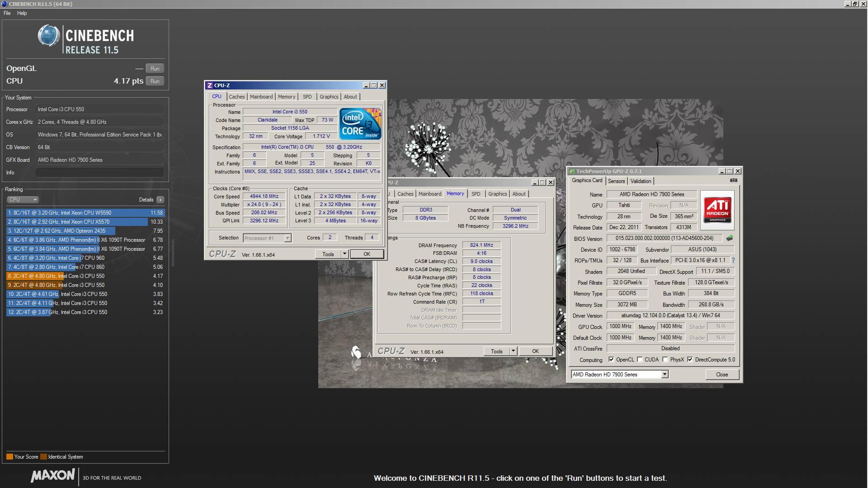Minimize the front CPU-Z window

point(366,85)
